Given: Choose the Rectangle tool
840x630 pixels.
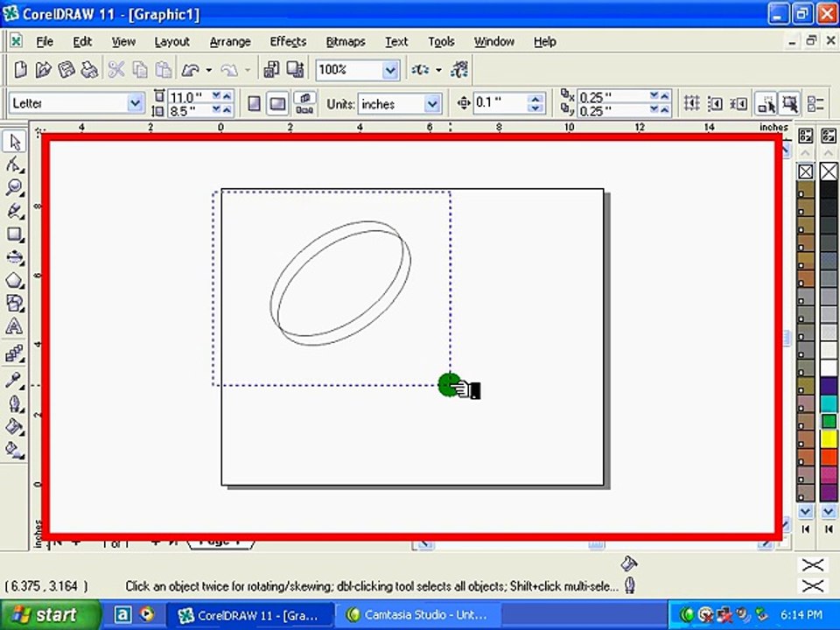Looking at the screenshot, I should click(x=14, y=234).
